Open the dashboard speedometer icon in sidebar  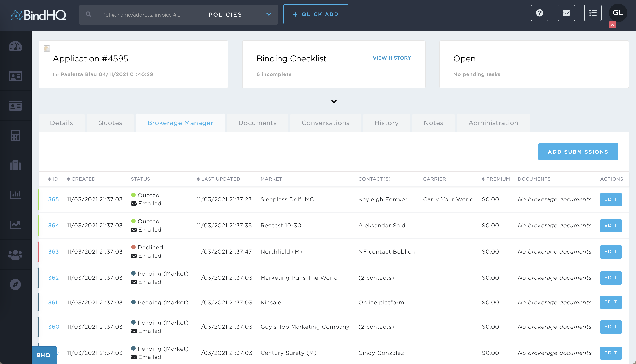(x=16, y=47)
